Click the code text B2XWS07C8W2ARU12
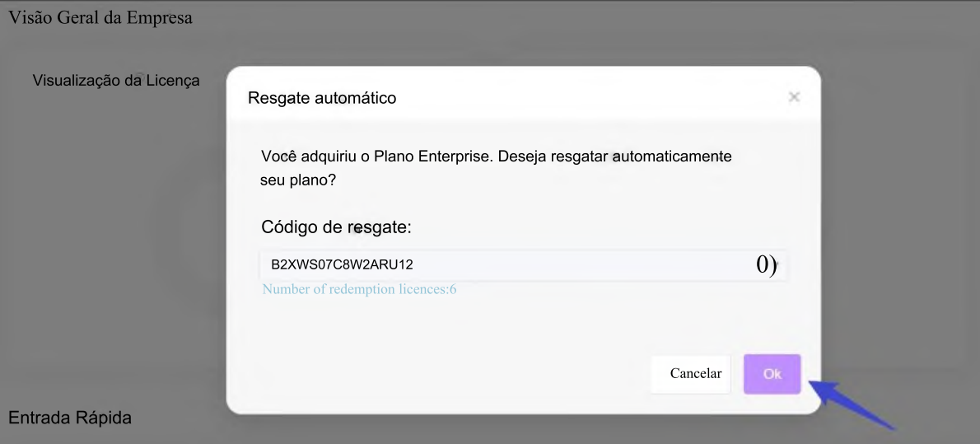Image resolution: width=980 pixels, height=444 pixels. pos(342,265)
